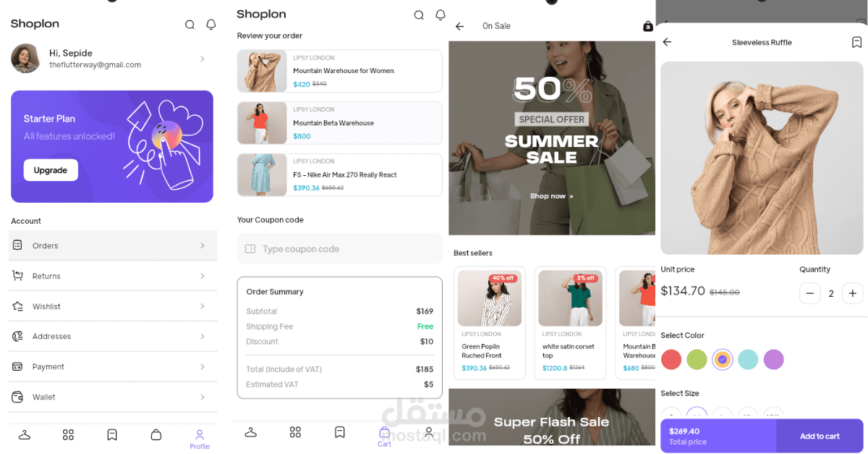Expand the Wallet row chevron

[203, 397]
